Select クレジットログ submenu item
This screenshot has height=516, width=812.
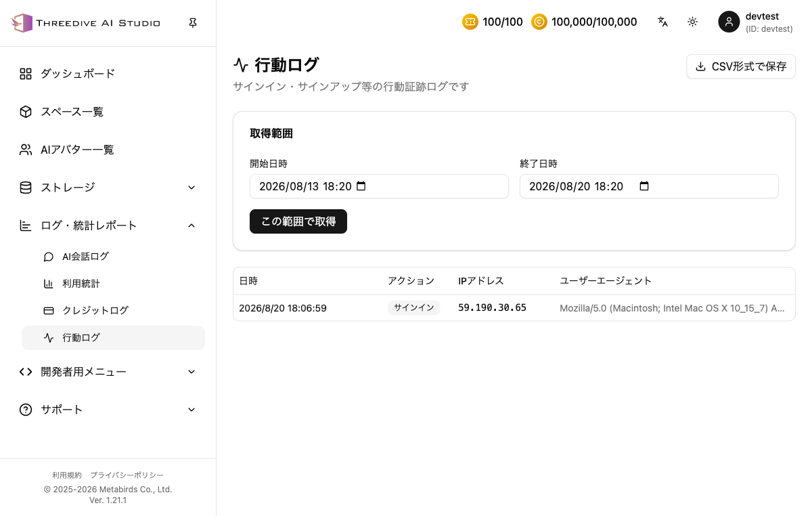[x=113, y=311]
